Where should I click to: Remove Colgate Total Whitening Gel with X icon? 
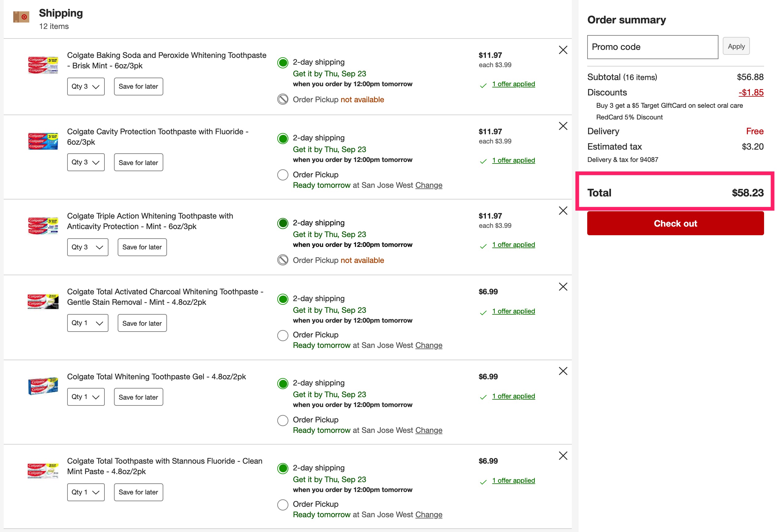pos(563,371)
